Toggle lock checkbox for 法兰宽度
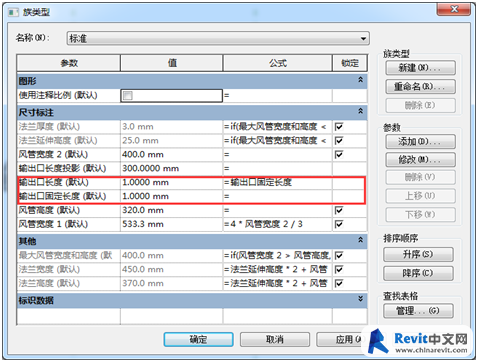Image resolution: width=478 pixels, height=362 pixels. coord(339,269)
